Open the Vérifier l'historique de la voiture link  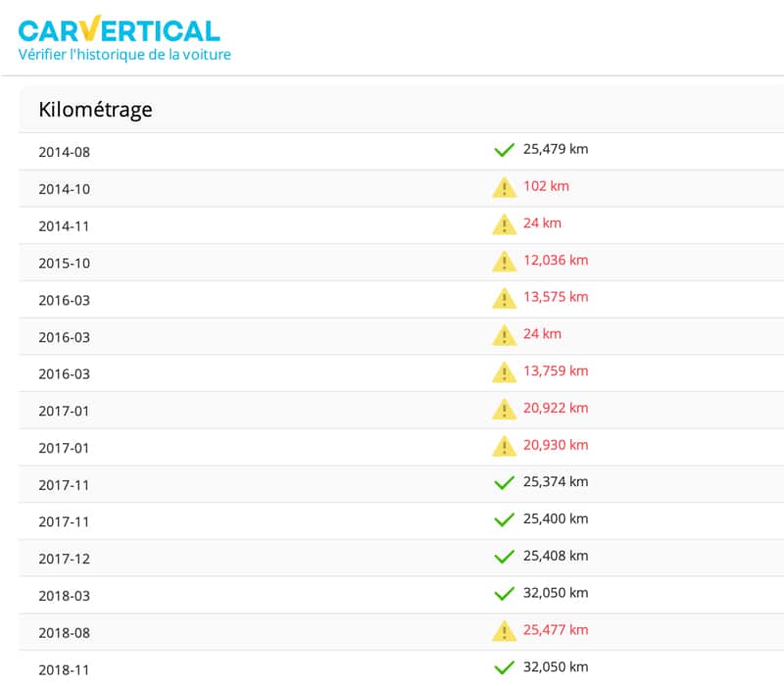124,55
